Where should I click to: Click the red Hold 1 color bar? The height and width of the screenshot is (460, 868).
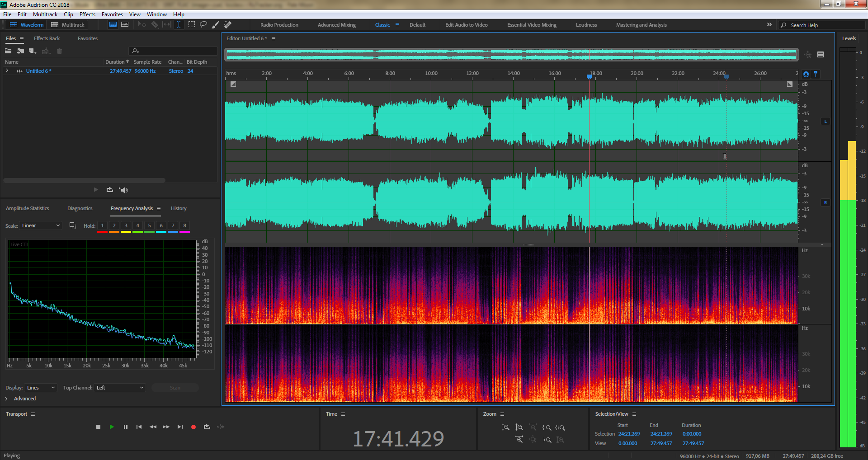coord(102,232)
